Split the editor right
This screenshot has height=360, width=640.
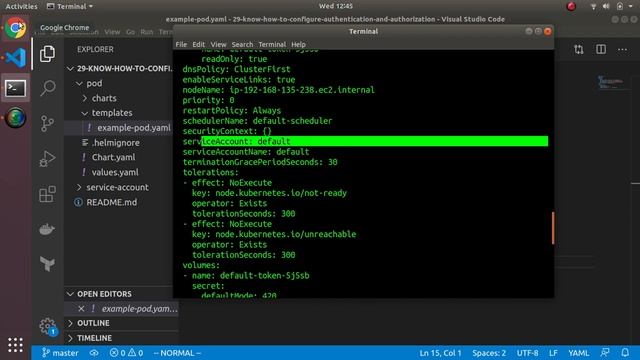point(601,49)
